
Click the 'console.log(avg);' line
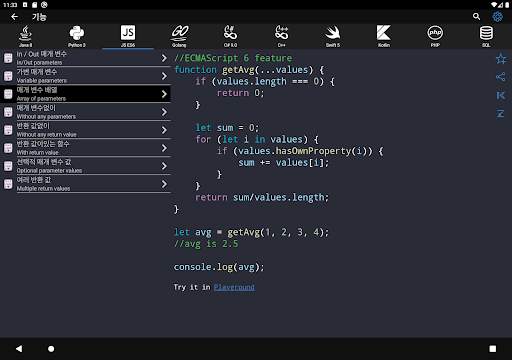point(219,267)
